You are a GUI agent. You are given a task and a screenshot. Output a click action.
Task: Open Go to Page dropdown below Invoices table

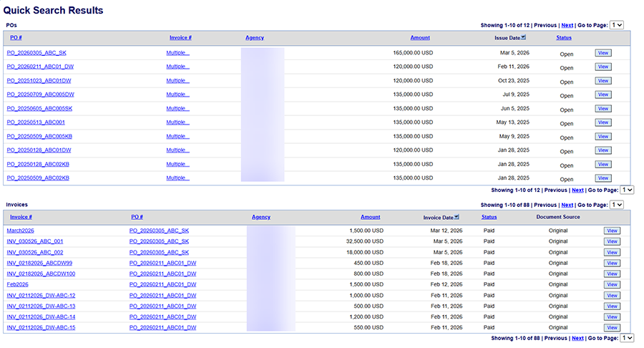point(627,338)
